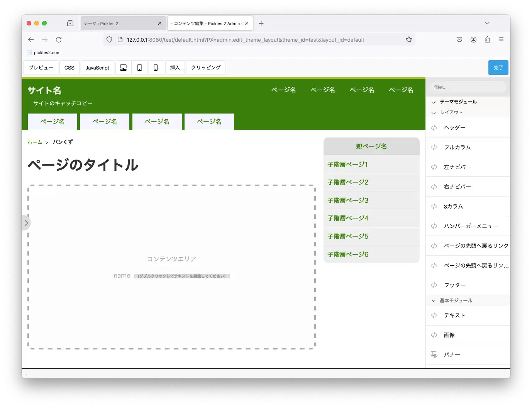The width and height of the screenshot is (532, 407).
Task: Bookmark this page with star icon
Action: point(408,39)
